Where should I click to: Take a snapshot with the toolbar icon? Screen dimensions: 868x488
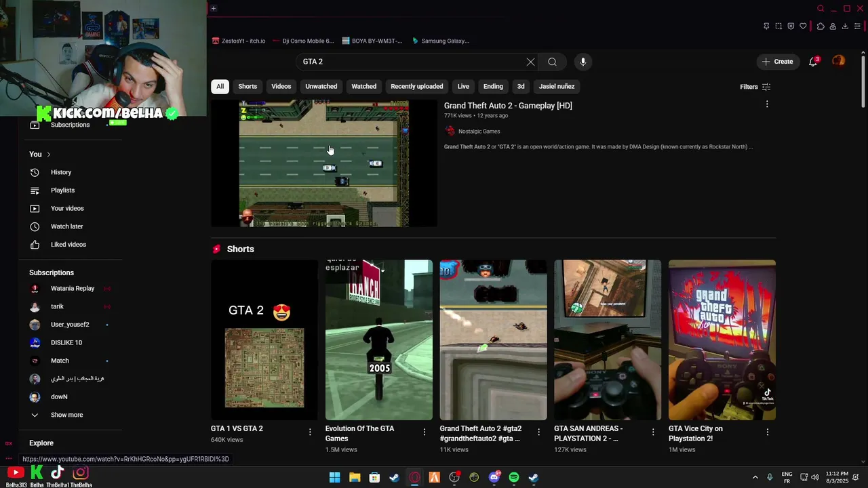pos(778,26)
